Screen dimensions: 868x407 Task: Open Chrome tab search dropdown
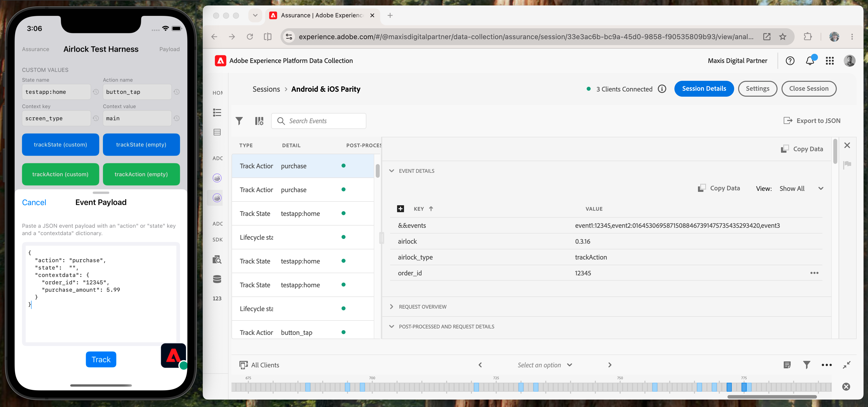[255, 16]
